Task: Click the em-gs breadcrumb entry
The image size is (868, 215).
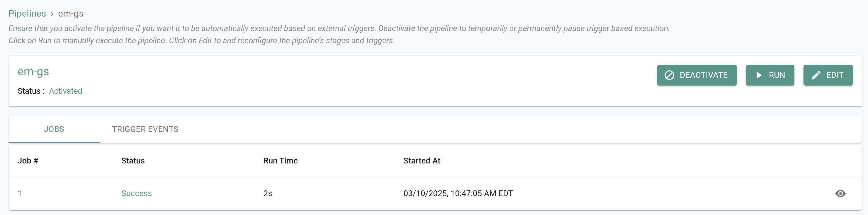Action: [70, 13]
